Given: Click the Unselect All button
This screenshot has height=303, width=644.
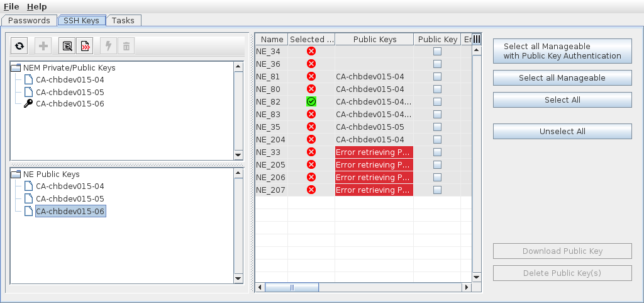Looking at the screenshot, I should [562, 131].
